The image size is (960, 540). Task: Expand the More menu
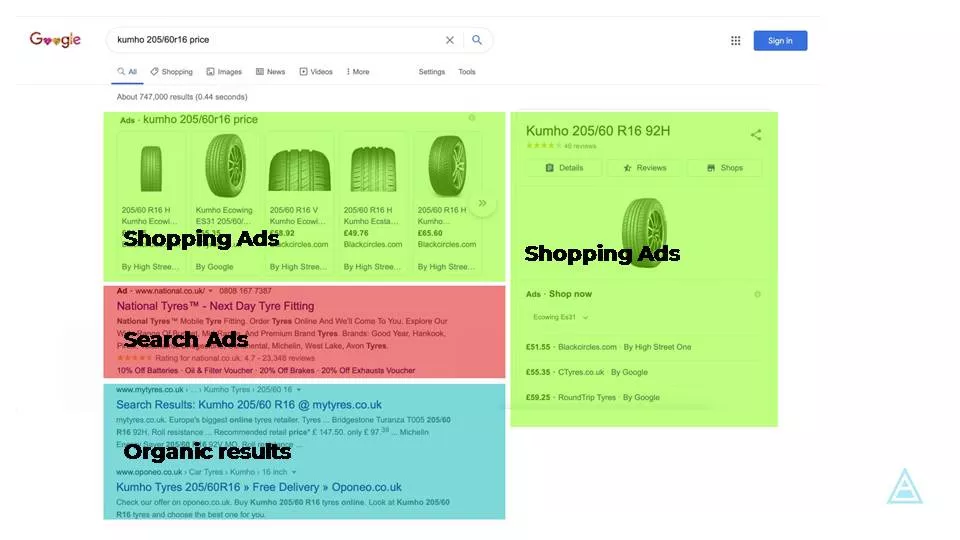[358, 72]
